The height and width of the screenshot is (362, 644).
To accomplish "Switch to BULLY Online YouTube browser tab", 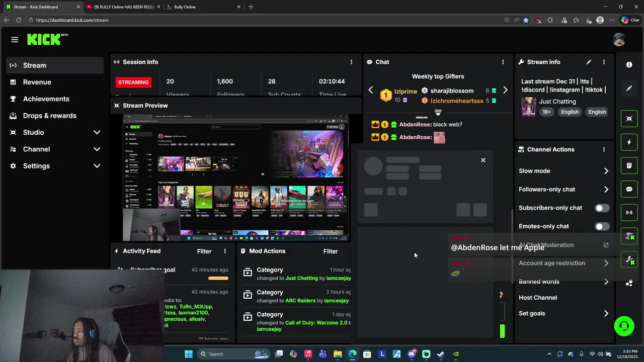I will [x=123, y=7].
